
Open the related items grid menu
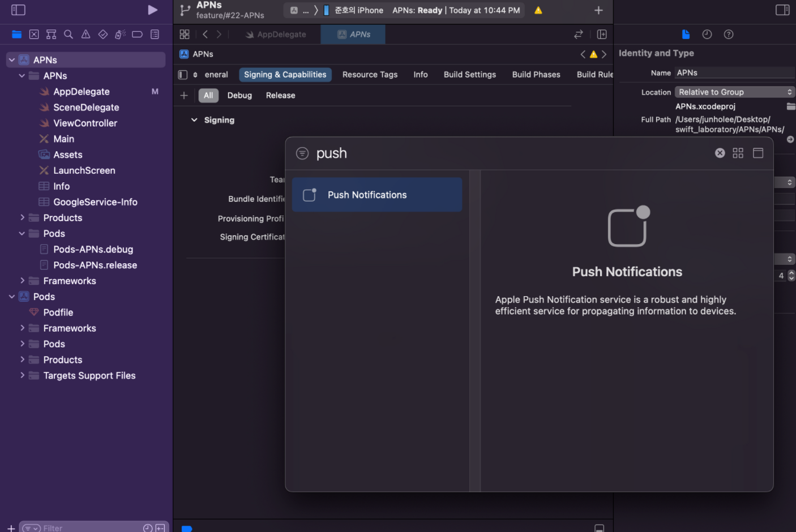(185, 35)
